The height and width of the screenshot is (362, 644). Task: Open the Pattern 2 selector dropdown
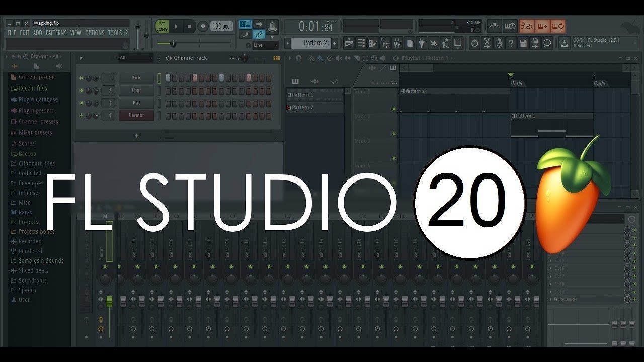point(310,43)
